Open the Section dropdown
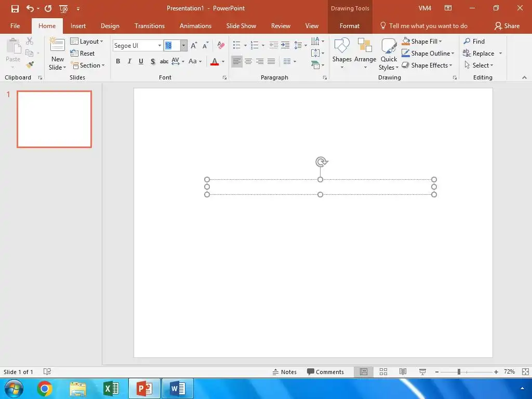The height and width of the screenshot is (399, 532). (87, 65)
